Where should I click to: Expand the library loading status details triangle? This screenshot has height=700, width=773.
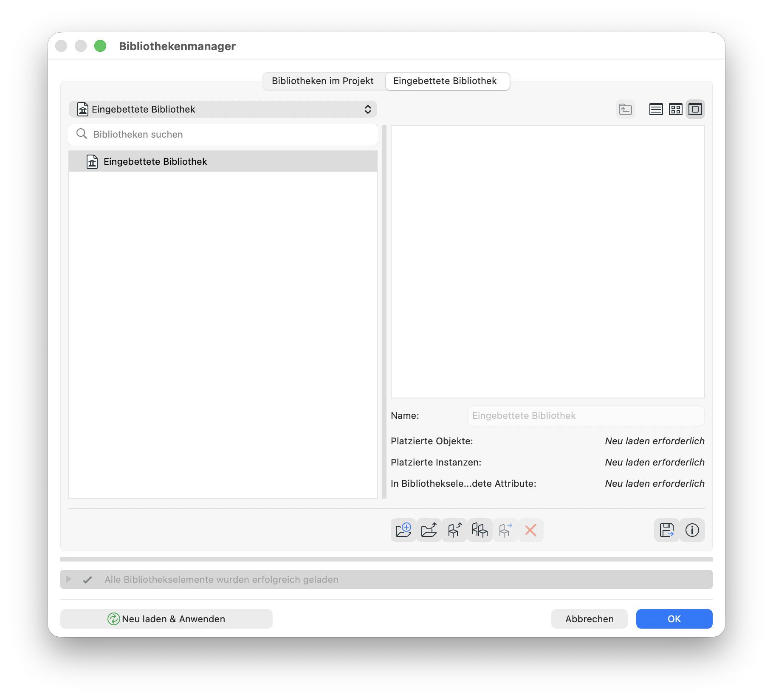pyautogui.click(x=68, y=579)
